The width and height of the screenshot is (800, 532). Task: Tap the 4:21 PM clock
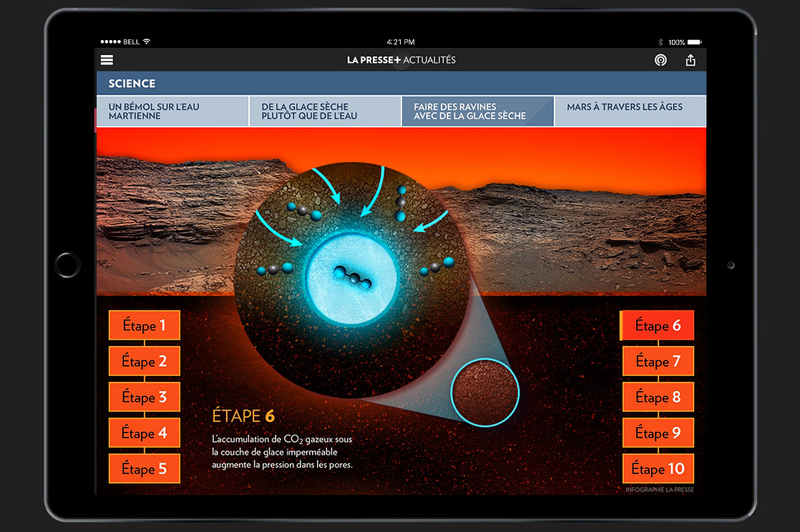pos(401,41)
